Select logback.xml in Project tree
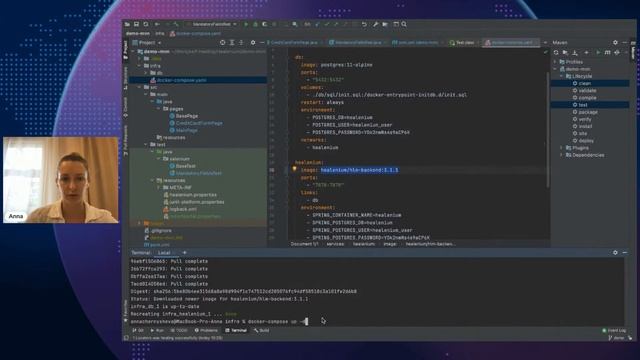 click(183, 209)
